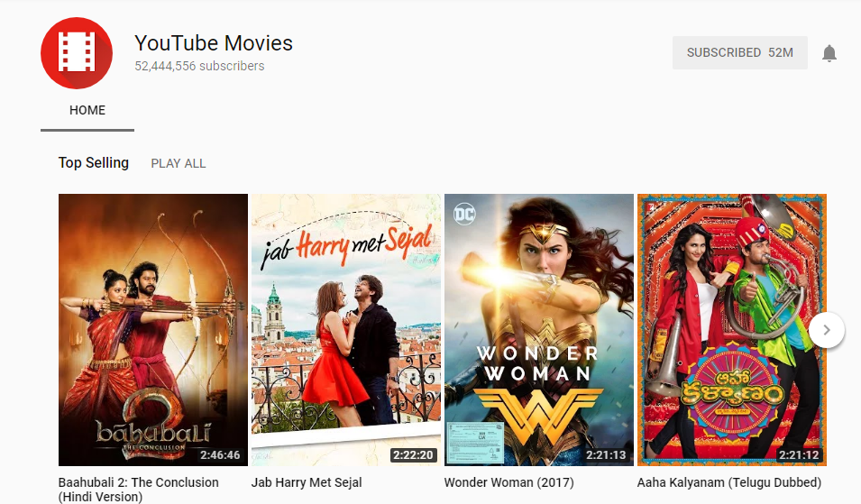Toggle the notification bell icon
861x504 pixels.
829,53
